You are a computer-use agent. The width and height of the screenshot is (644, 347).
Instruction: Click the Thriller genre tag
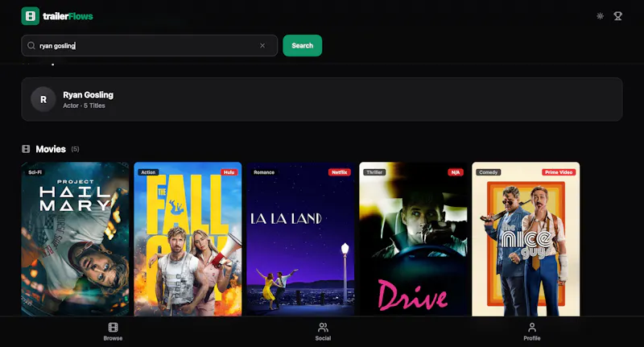(374, 172)
